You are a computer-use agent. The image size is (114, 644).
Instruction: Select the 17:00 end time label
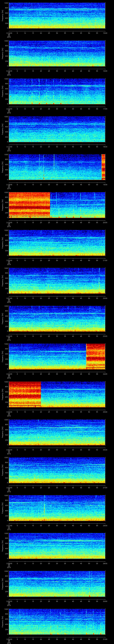click(x=105, y=109)
